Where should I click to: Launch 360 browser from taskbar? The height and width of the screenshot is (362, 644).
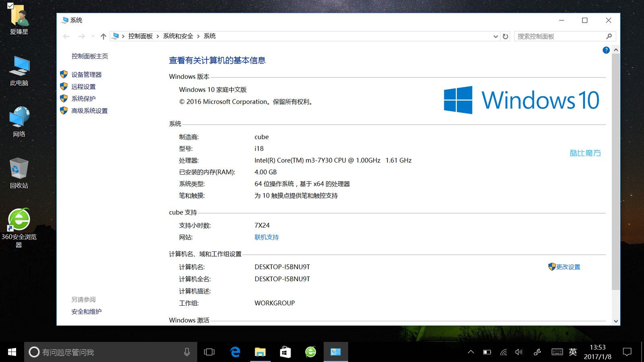coord(310,352)
